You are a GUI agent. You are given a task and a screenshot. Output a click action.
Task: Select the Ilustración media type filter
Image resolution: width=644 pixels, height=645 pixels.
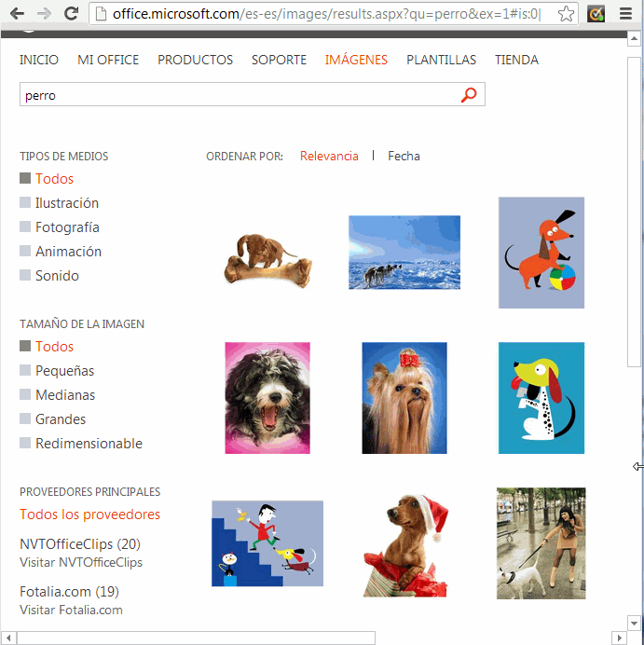click(x=66, y=203)
